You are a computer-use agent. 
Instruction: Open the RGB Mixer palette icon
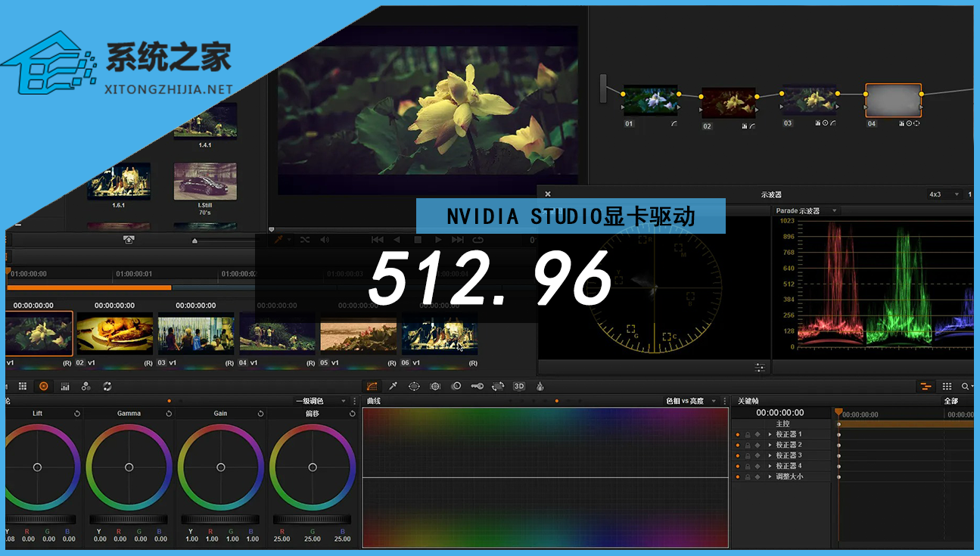point(86,386)
